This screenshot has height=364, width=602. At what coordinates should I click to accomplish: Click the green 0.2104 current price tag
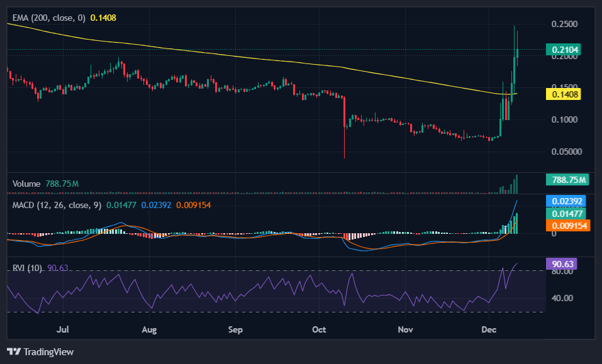(x=566, y=50)
